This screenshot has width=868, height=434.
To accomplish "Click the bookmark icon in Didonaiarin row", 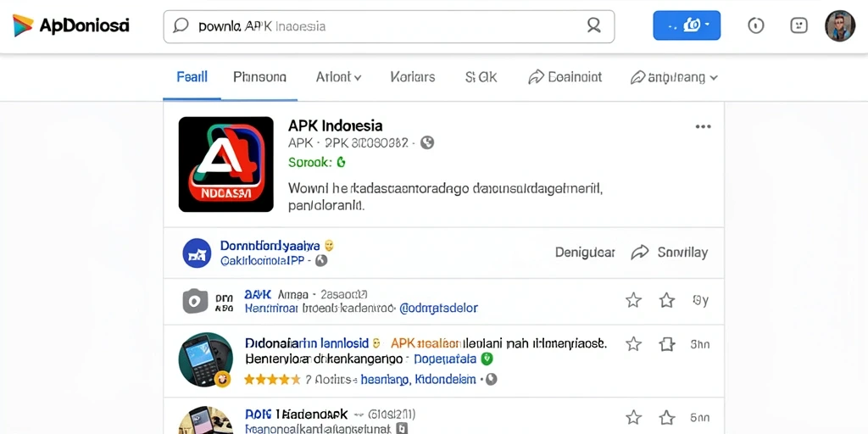I will [667, 344].
